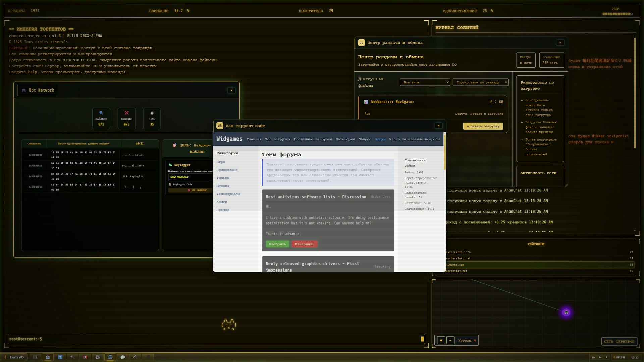Viewport: 644px width, 362px height.
Task: Switch to the Статус В сети toggle
Action: (526, 60)
